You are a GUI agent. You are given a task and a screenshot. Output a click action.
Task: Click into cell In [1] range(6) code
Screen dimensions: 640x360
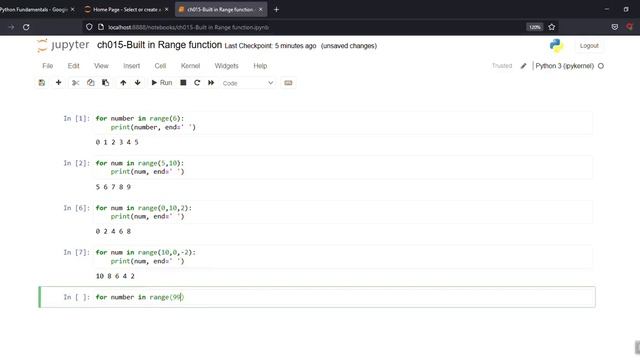(344, 123)
